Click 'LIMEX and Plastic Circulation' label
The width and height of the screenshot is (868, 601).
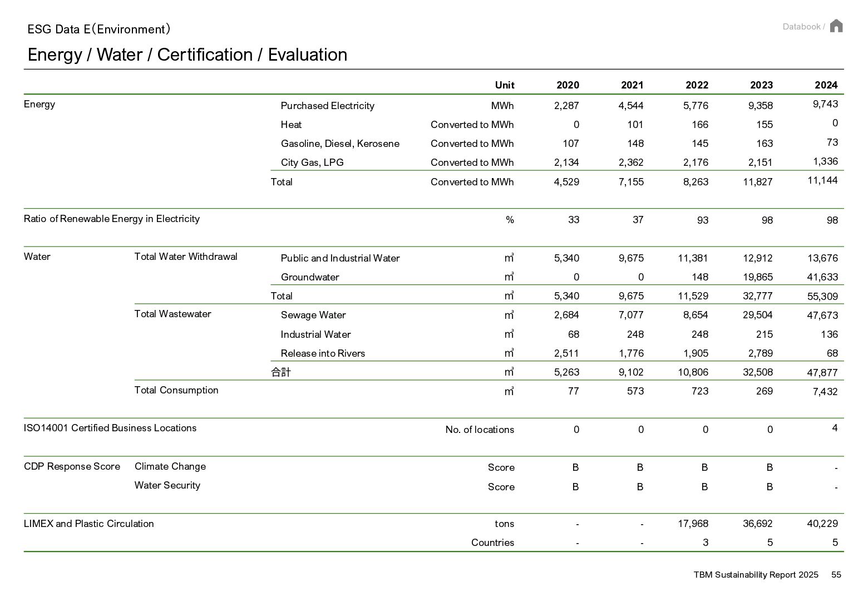click(89, 524)
